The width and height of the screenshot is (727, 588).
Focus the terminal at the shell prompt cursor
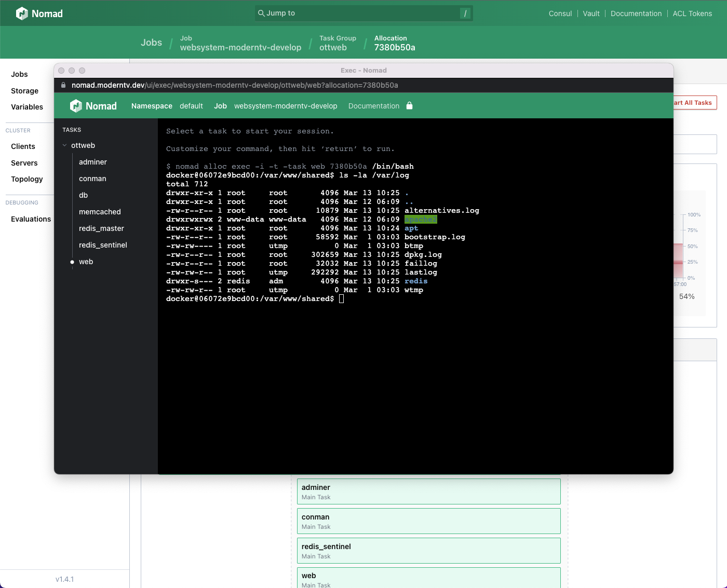[341, 299]
